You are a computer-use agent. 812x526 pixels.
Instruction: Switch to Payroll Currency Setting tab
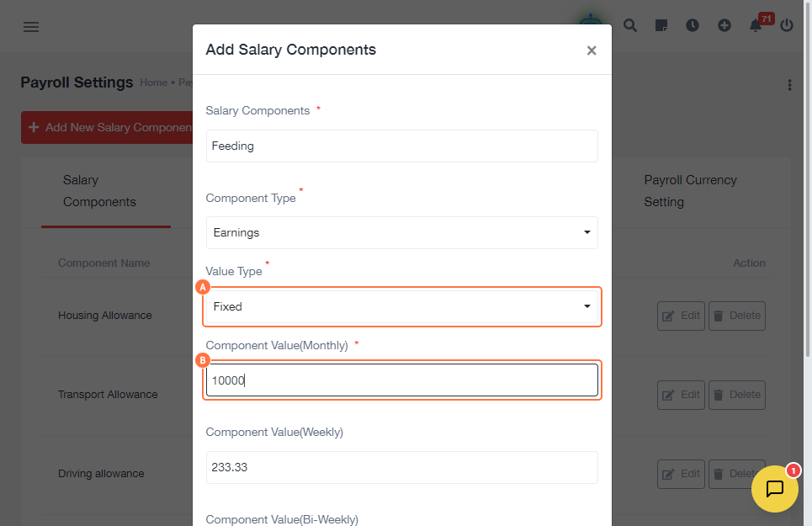pyautogui.click(x=690, y=191)
